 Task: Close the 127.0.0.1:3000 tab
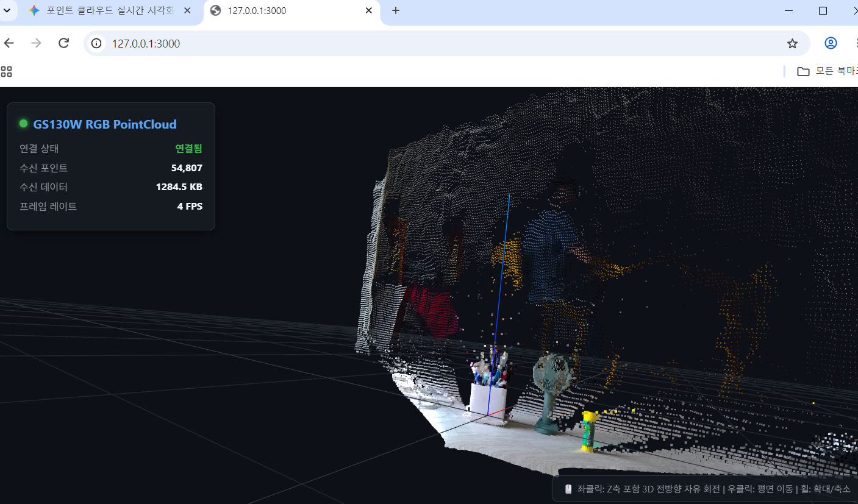coord(368,10)
